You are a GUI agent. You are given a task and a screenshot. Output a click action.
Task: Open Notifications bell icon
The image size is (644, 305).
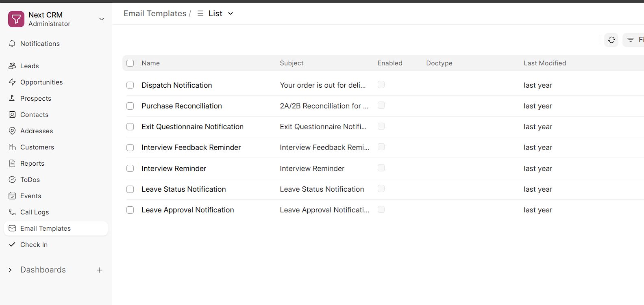(12, 43)
